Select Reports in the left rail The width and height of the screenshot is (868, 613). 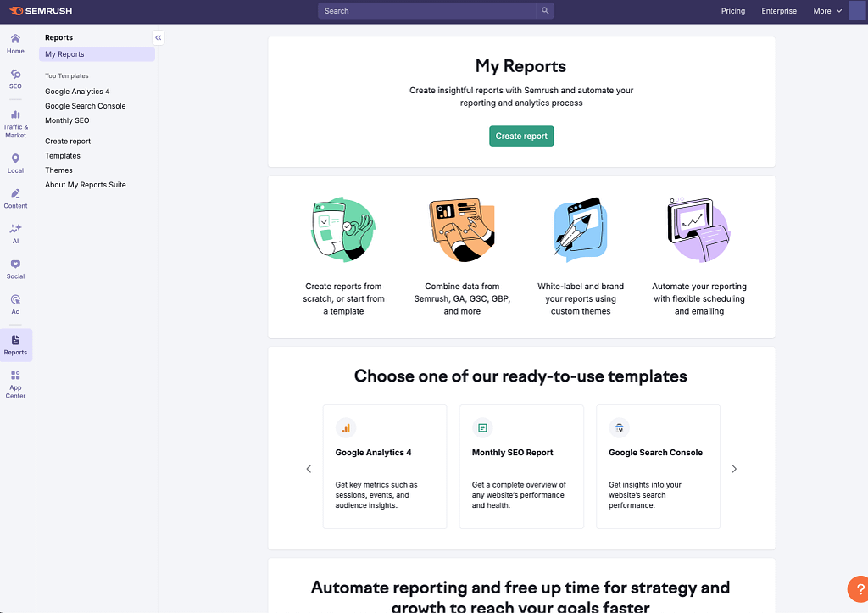click(x=15, y=345)
